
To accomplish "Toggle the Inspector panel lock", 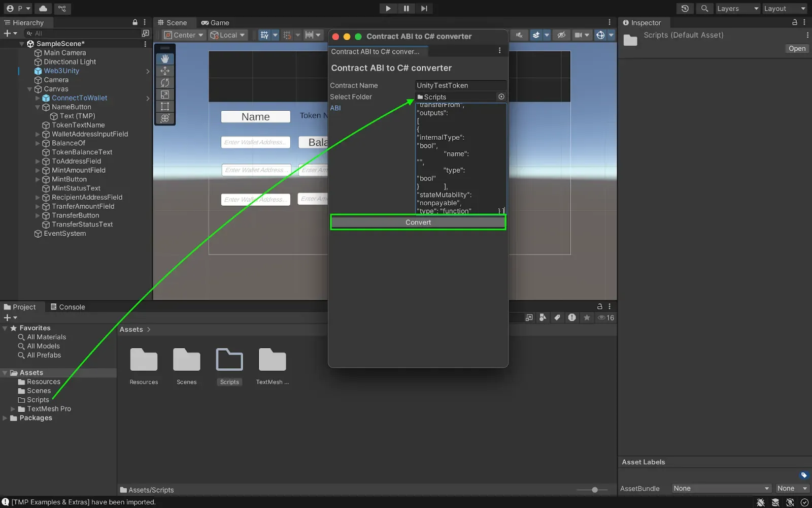I will point(795,22).
